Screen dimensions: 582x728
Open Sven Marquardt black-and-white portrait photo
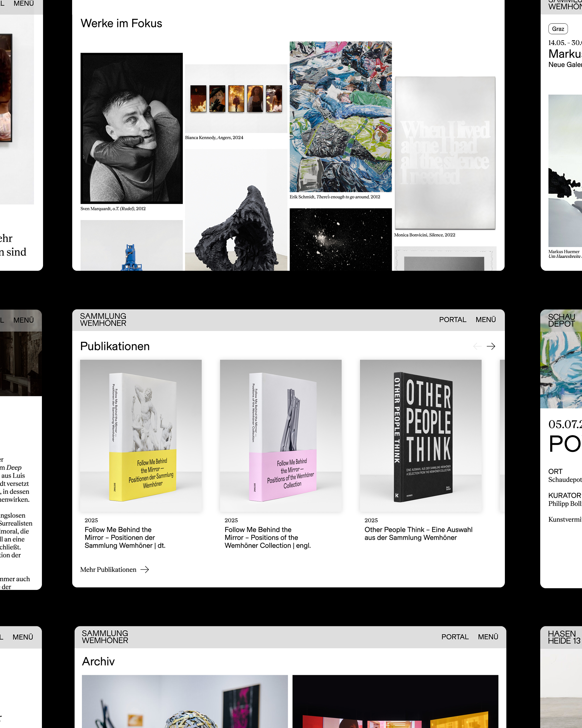tap(132, 128)
